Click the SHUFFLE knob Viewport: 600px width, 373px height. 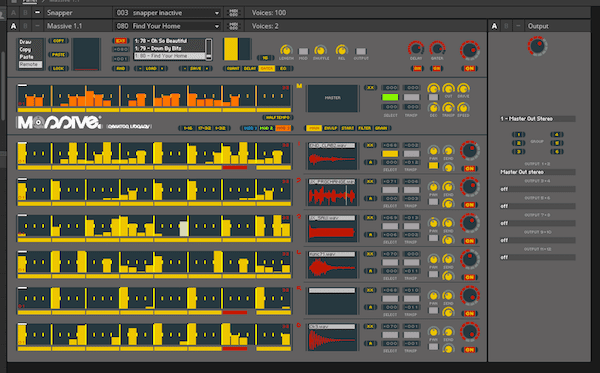[x=320, y=50]
